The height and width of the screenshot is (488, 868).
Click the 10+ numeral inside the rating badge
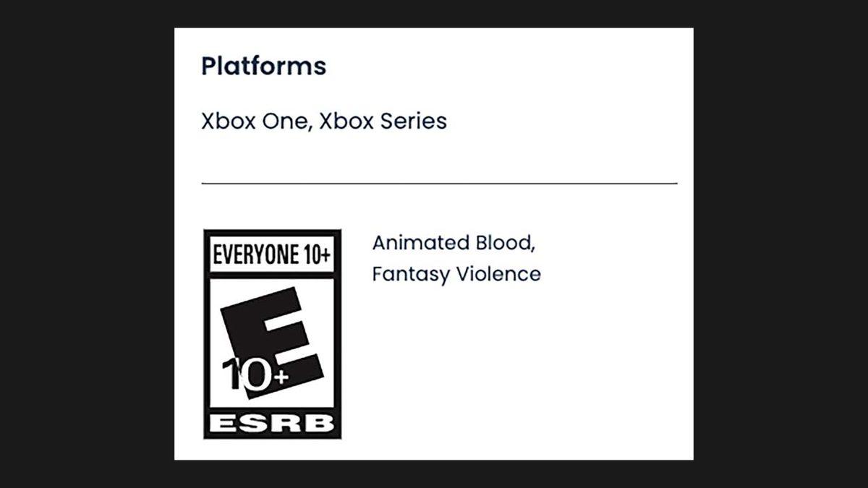coord(253,374)
